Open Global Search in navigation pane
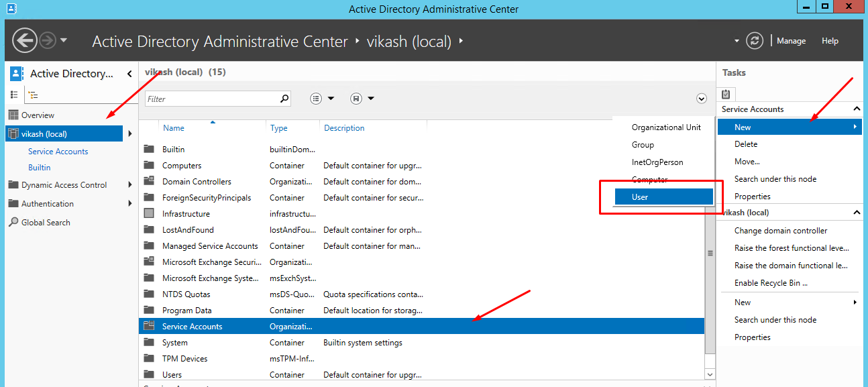 click(x=46, y=223)
